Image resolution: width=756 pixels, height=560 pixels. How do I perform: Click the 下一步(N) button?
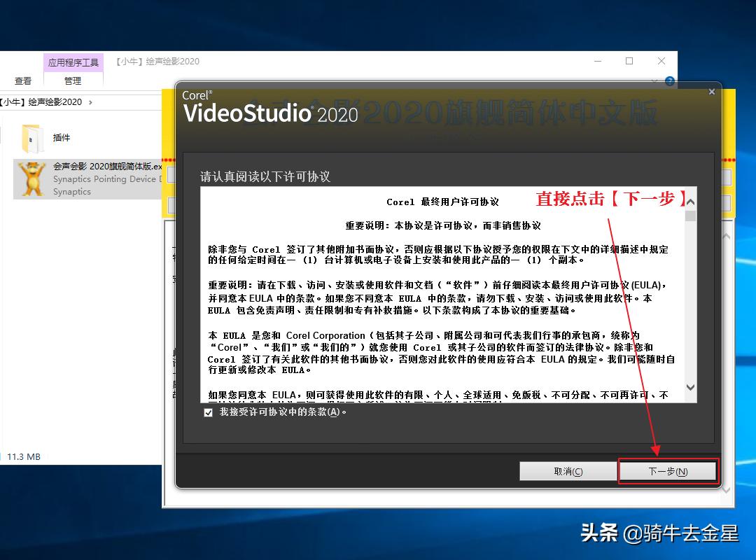pos(668,471)
